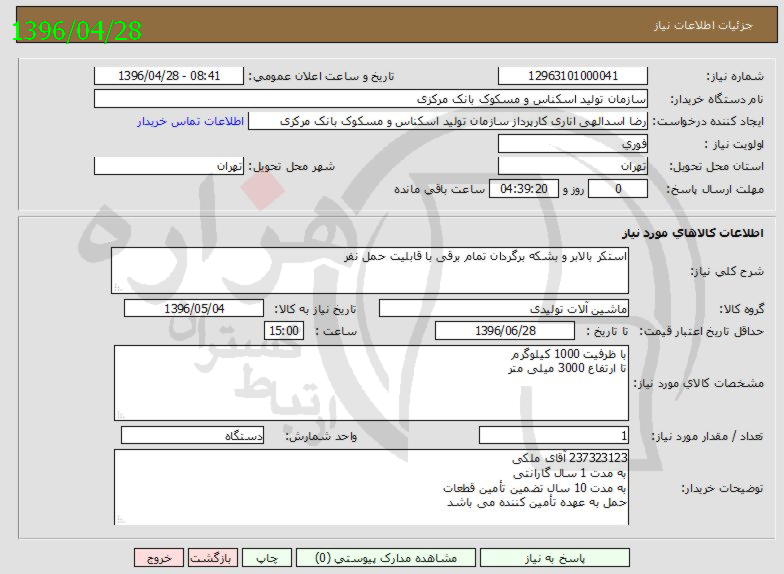Screen dimensions: 784x574
Task: Click the resize grip of specifications textarea
Action: (x=120, y=414)
